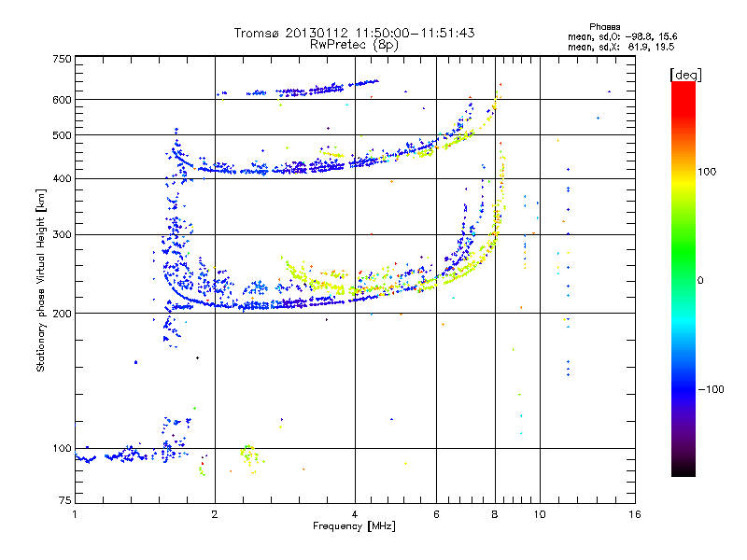Click the plot title 'Tromsø 20130112 11:50:00-11:51:43'
This screenshot has width=747, height=560.
click(354, 33)
